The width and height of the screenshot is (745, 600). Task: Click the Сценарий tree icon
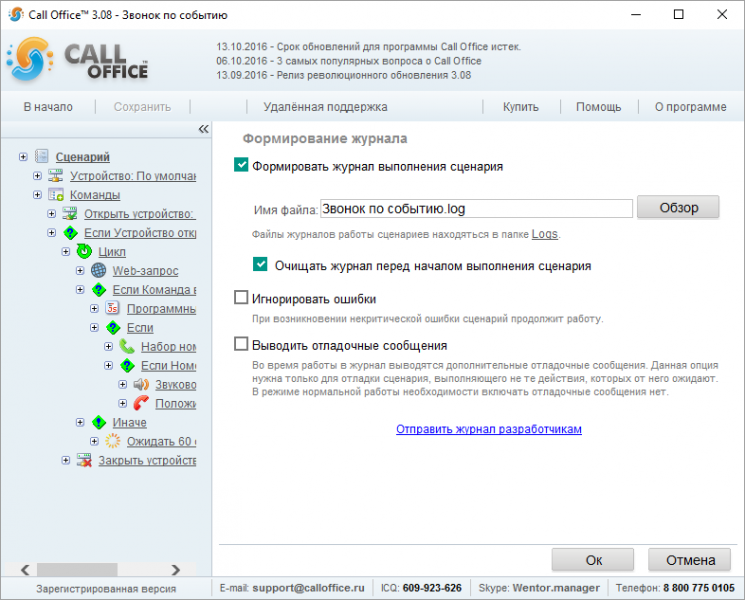(x=42, y=156)
